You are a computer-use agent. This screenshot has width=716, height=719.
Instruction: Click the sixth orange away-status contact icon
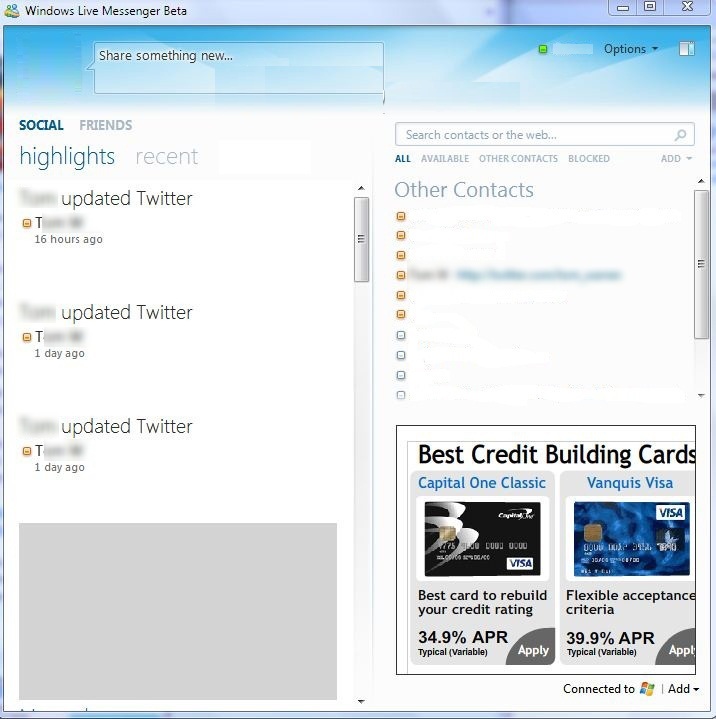(x=401, y=314)
